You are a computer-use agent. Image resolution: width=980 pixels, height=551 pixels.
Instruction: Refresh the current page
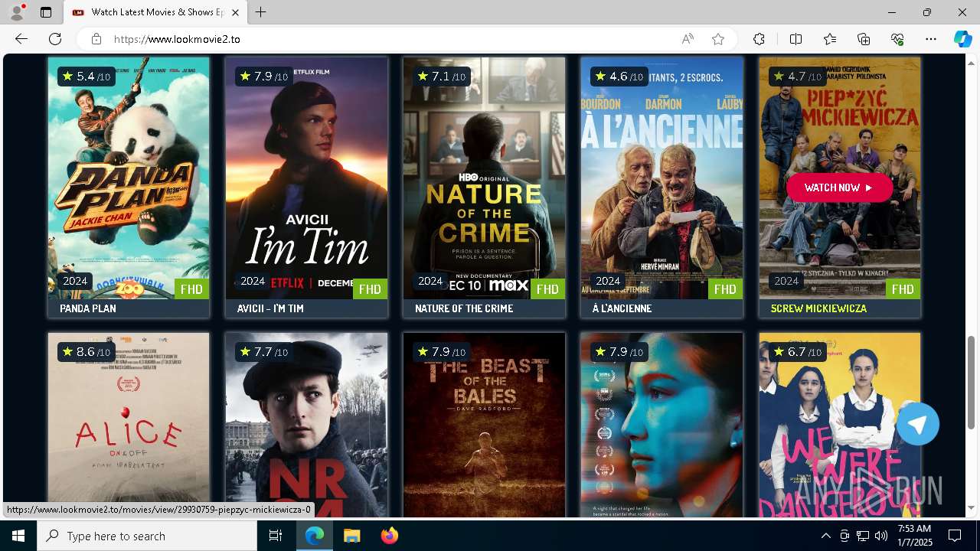(55, 39)
